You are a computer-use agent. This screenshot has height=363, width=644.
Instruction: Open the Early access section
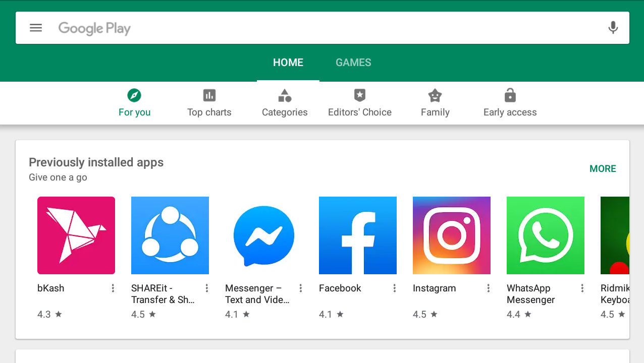click(x=510, y=103)
